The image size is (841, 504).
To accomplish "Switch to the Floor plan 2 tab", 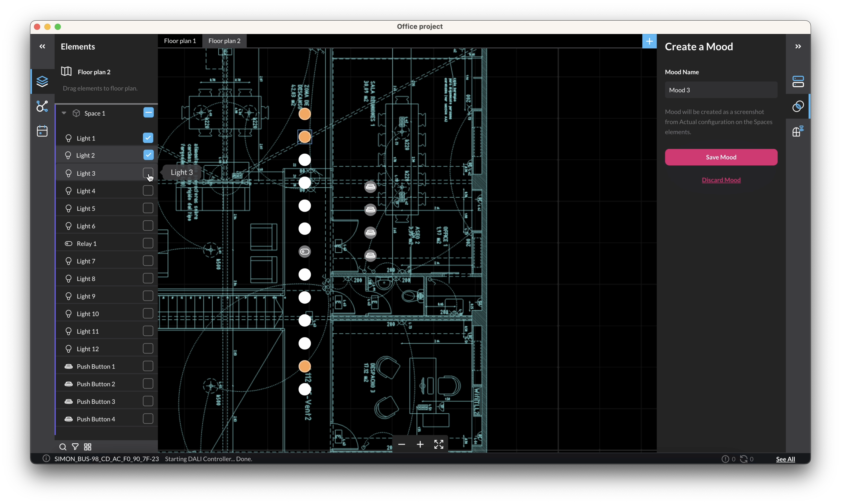I will click(224, 41).
